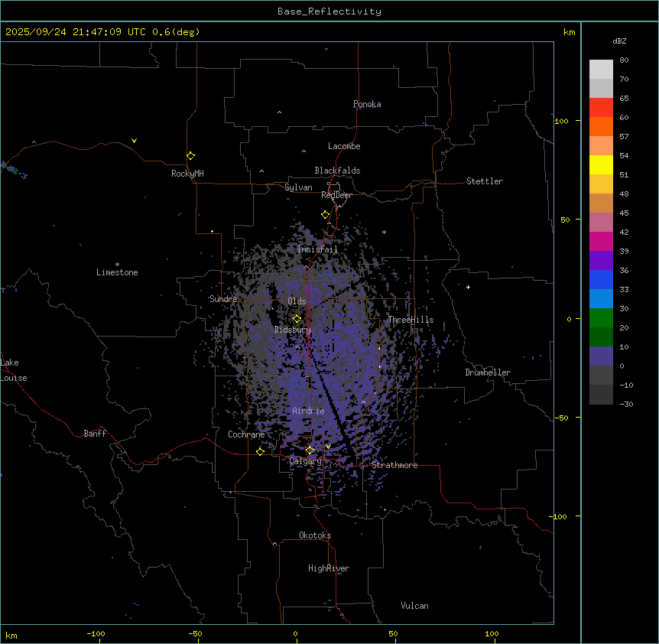Click the Stettler town label
Viewport: 659px width, 644px height.
point(485,181)
